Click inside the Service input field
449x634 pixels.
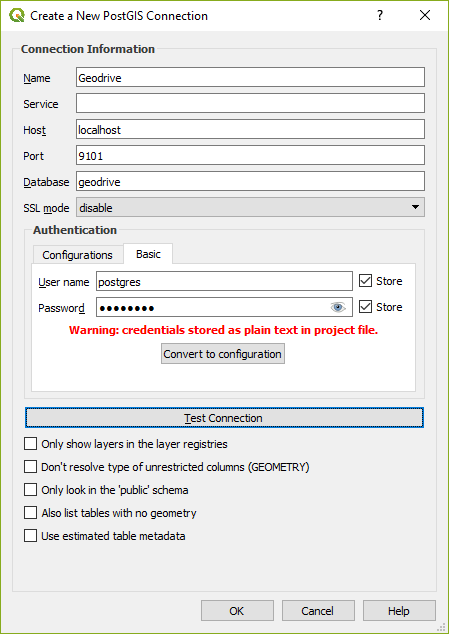point(250,104)
